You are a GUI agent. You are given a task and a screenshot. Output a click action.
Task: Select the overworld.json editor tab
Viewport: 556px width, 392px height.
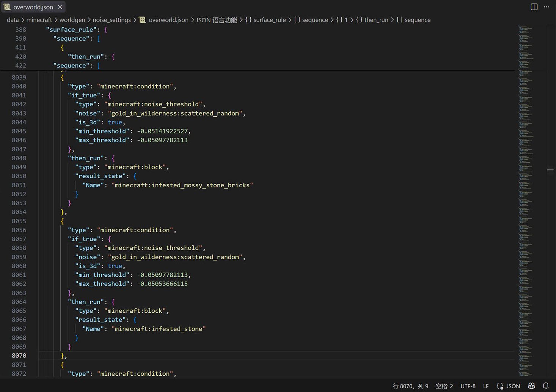[33, 7]
